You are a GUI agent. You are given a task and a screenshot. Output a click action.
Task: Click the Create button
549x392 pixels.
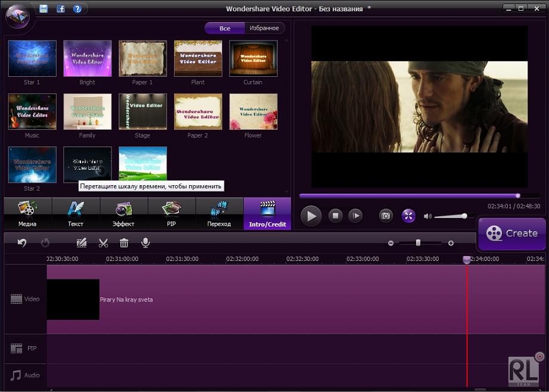[x=511, y=233]
